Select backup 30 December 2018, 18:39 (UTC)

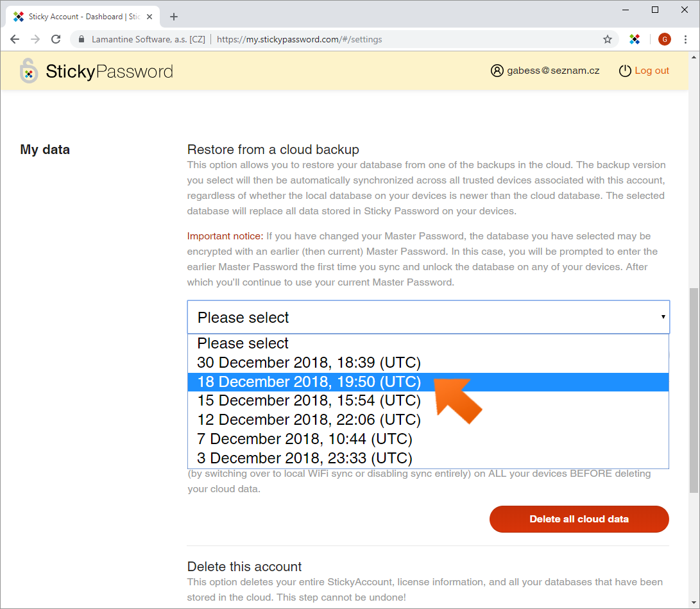tap(428, 363)
